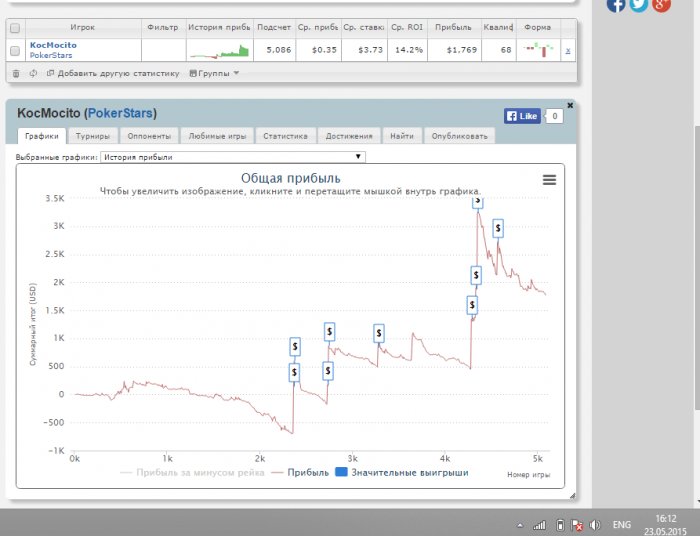The image size is (700, 536).
Task: Click the x link in KocMocito row
Action: coord(567,50)
